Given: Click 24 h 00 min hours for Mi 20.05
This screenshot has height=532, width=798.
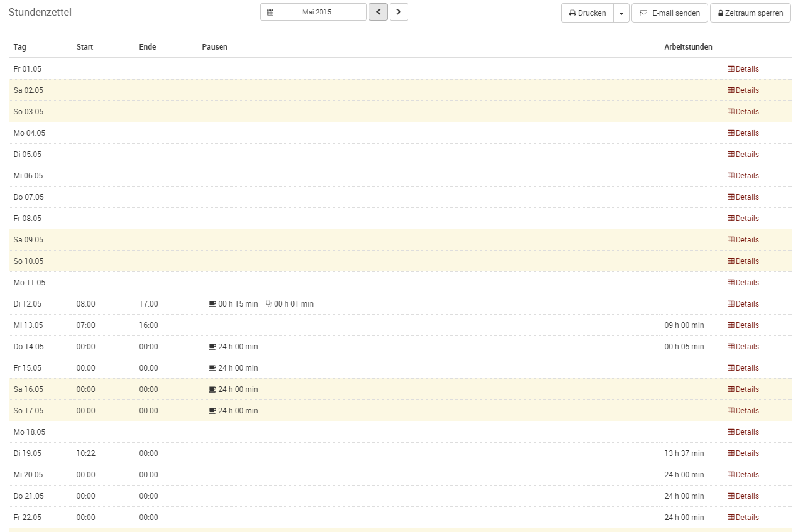Looking at the screenshot, I should tap(684, 475).
